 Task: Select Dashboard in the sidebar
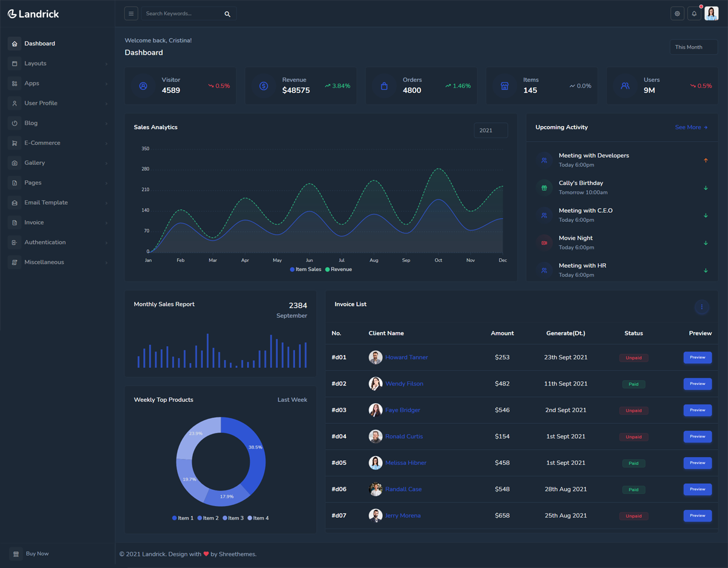[39, 44]
